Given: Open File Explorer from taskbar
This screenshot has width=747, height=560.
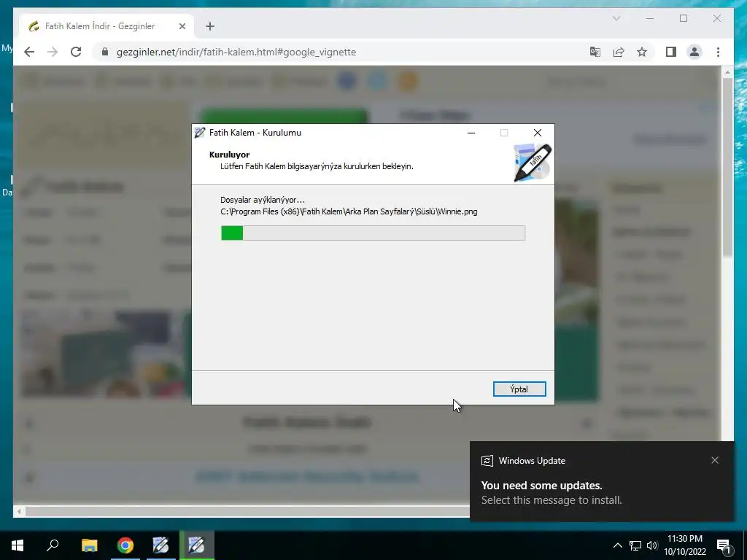Looking at the screenshot, I should [x=89, y=545].
